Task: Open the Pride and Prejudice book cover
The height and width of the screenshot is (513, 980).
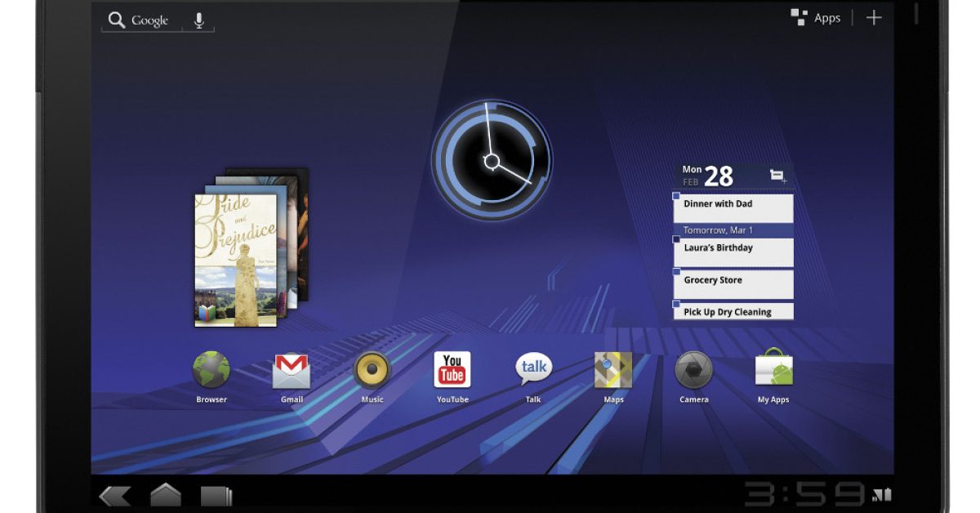Action: point(234,260)
